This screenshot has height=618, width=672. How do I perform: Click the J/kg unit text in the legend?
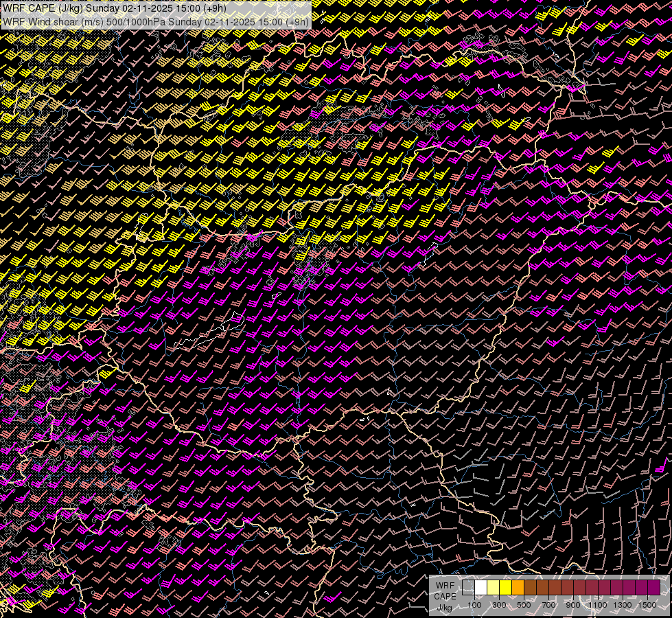point(444,607)
